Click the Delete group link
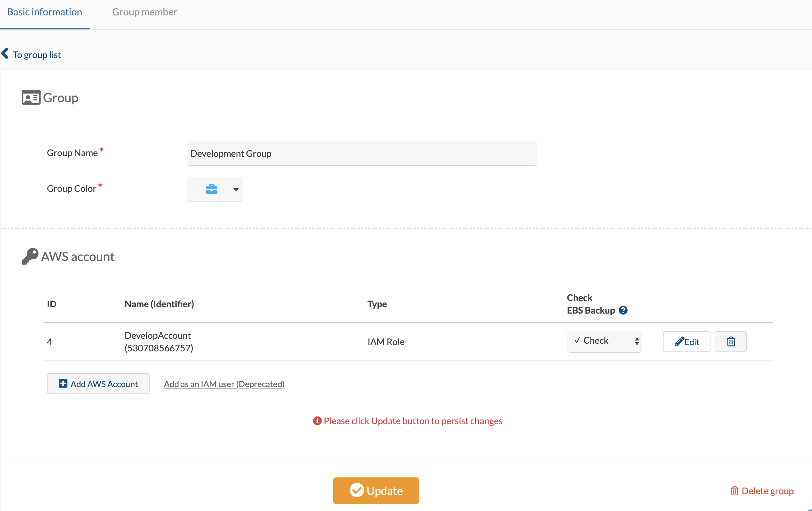The height and width of the screenshot is (511, 812). tap(762, 491)
